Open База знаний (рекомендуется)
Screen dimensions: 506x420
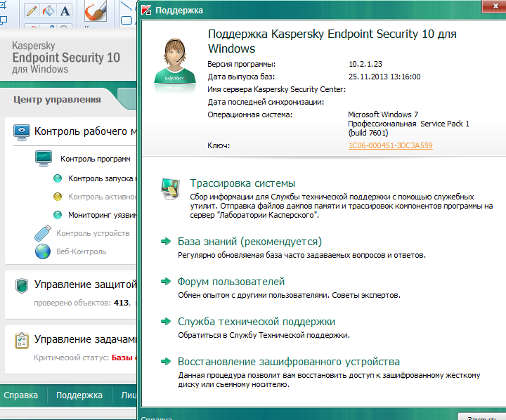(249, 242)
